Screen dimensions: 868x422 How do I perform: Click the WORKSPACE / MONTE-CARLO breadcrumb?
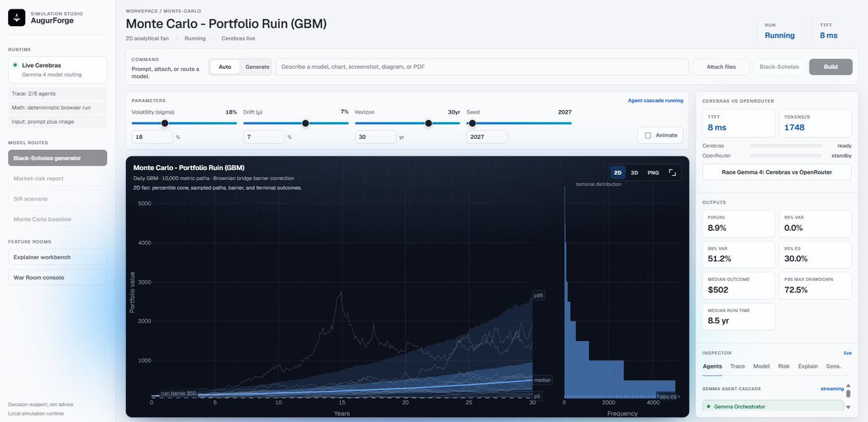[x=164, y=11]
